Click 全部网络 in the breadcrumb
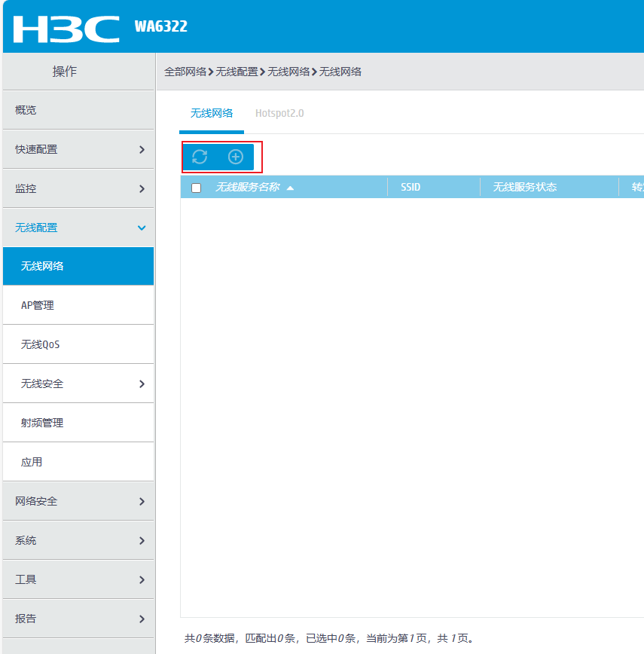This screenshot has width=644, height=654. (185, 71)
